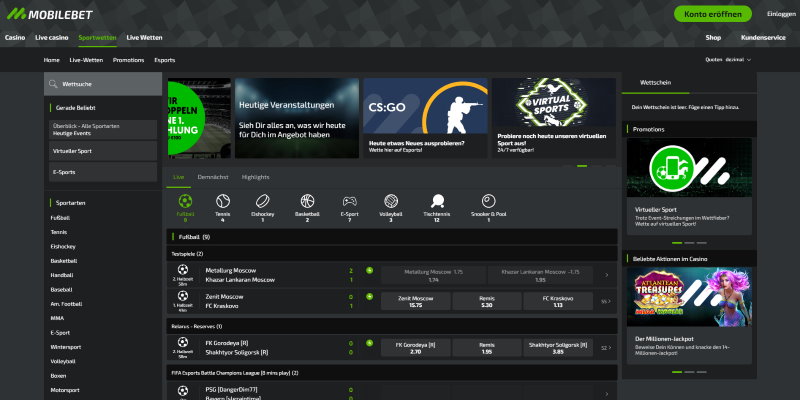Bet on Shakhtyor Soligorsk [R] at 3.85

[558, 347]
